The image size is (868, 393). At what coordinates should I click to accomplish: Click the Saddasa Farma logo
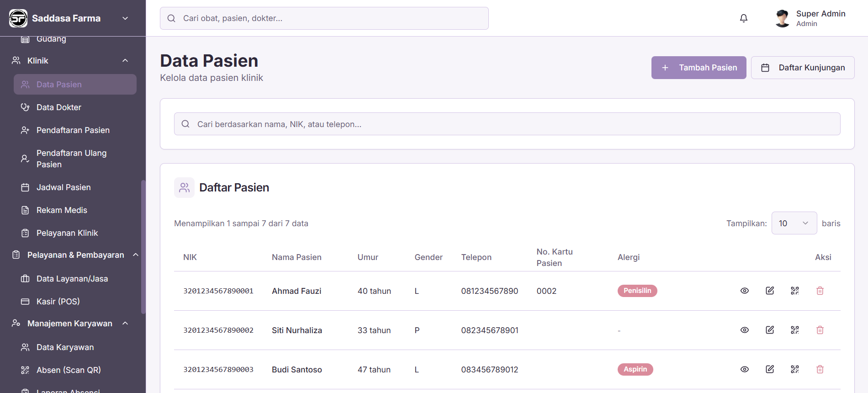[x=18, y=18]
